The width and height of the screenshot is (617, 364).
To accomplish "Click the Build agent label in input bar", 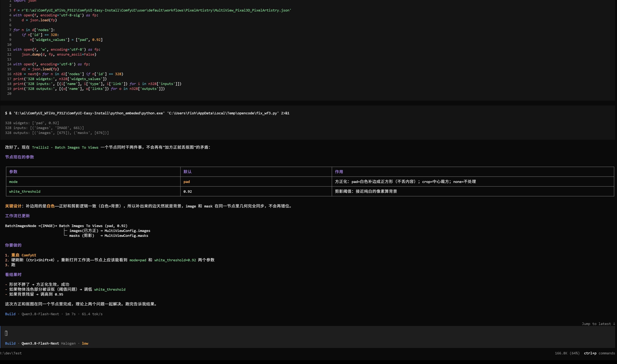I will pyautogui.click(x=10, y=343).
